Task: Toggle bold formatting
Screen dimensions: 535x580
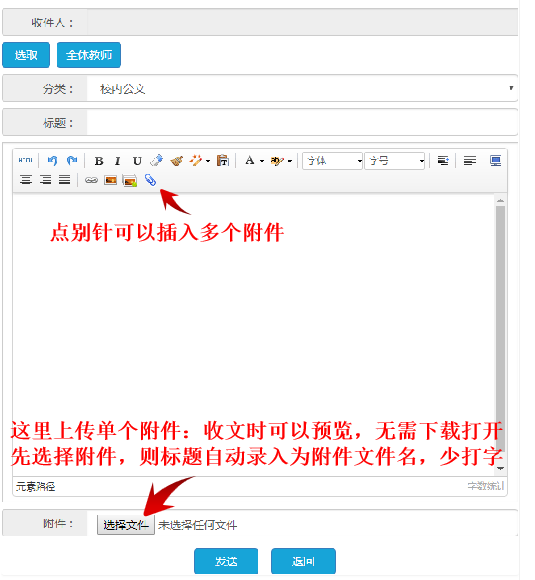Action: click(99, 161)
